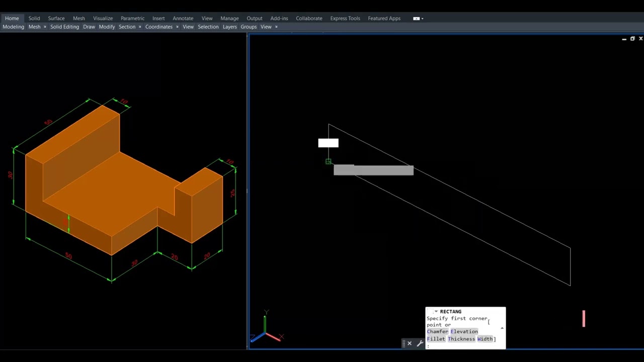Minimize the drawing viewport window

point(624,39)
